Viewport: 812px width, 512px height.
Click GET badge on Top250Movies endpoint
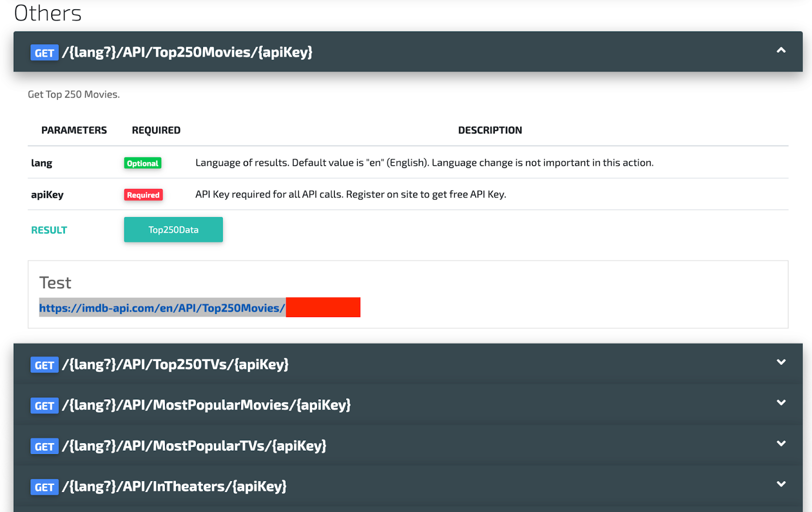(44, 53)
